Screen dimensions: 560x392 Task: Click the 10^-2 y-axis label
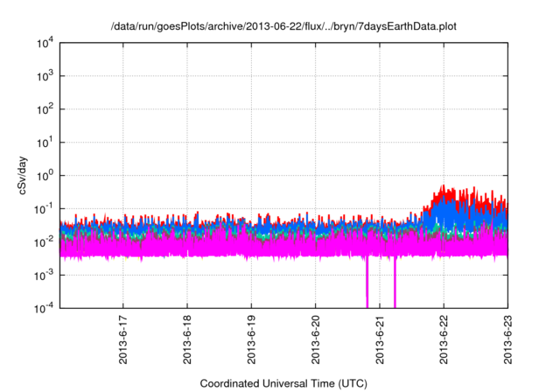(45, 242)
